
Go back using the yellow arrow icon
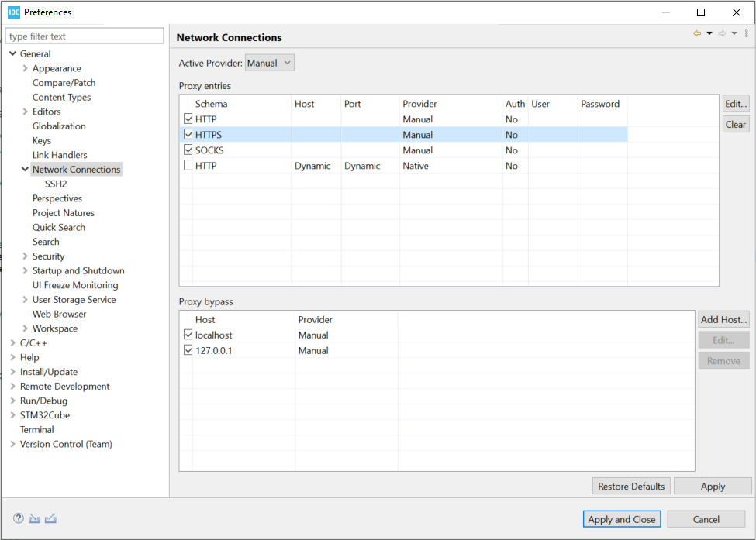(x=697, y=33)
